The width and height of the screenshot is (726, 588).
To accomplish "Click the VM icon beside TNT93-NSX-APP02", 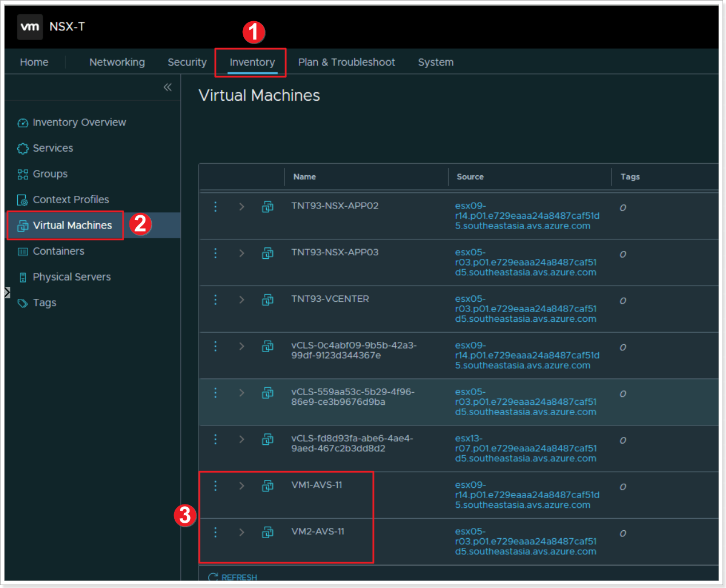I will (267, 207).
